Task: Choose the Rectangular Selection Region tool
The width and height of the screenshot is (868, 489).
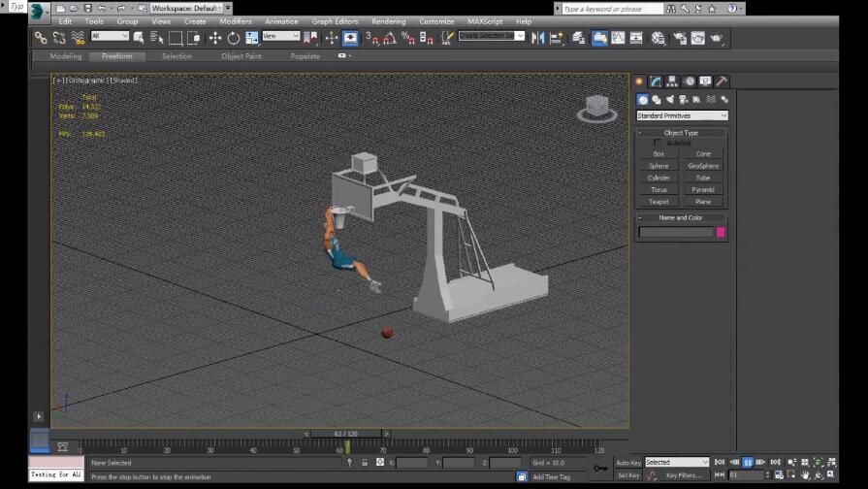Action: pyautogui.click(x=176, y=38)
